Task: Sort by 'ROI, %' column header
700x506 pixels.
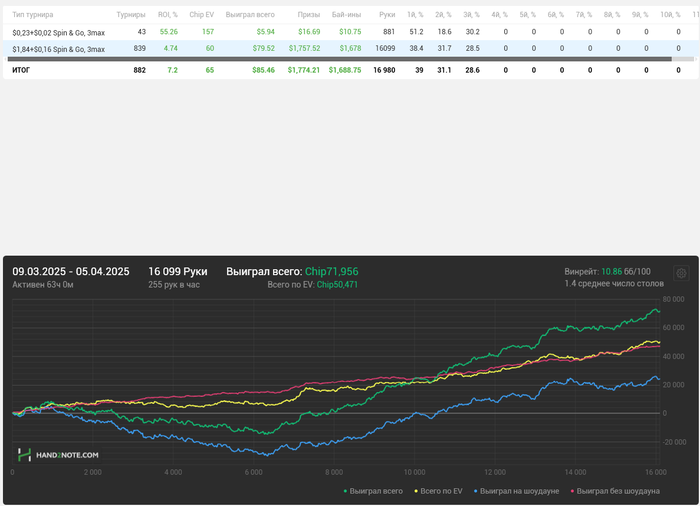Action: point(167,15)
